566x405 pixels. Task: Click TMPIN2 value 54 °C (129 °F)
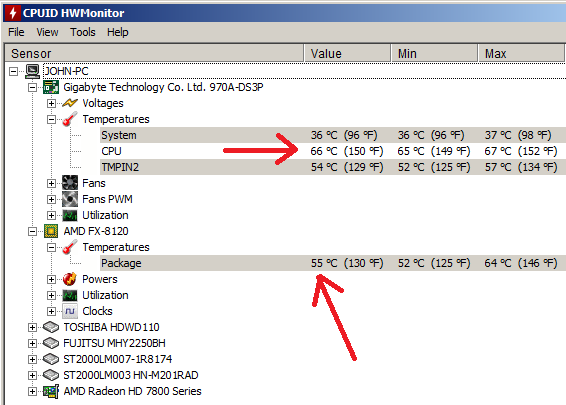click(x=347, y=167)
